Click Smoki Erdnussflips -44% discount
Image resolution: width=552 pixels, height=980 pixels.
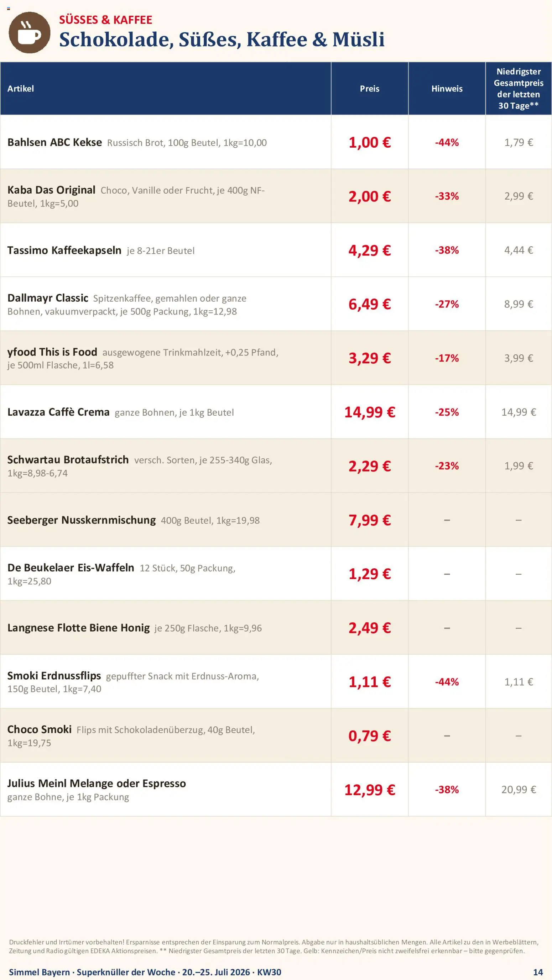447,682
